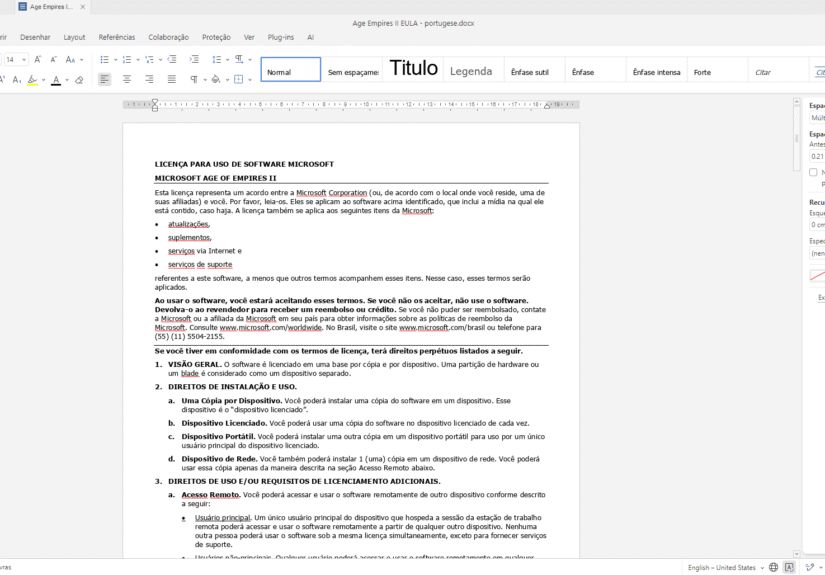Viewport: 825px width, 575px height.
Task: Click the decrease indent icon
Action: (172, 60)
